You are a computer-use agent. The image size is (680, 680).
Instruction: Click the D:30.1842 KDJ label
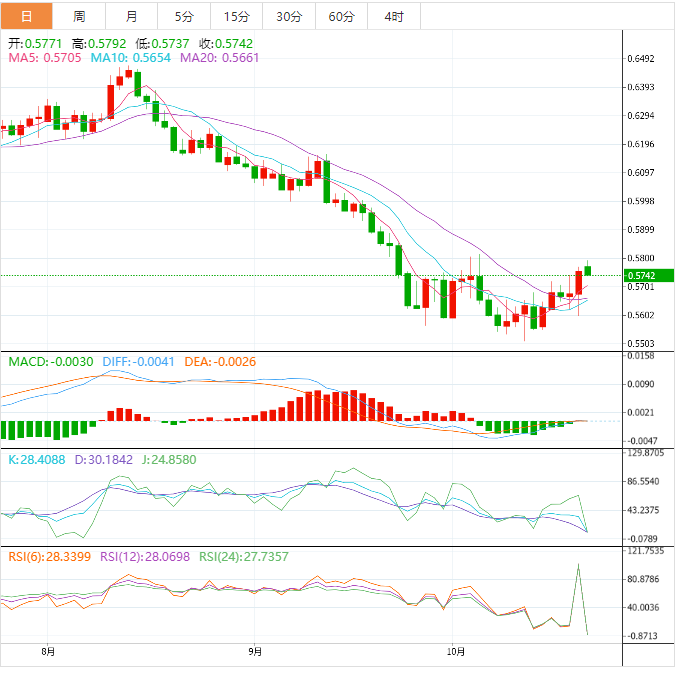tap(104, 460)
